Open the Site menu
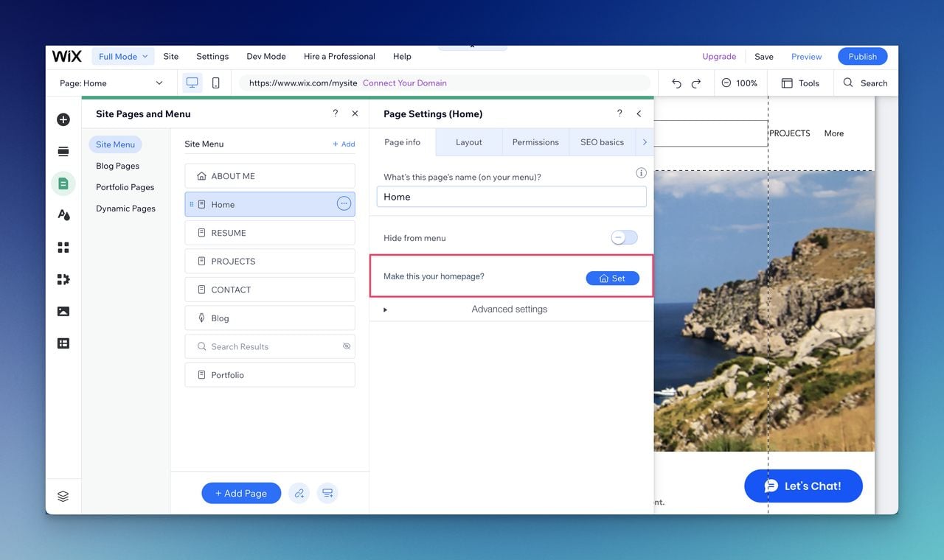The width and height of the screenshot is (944, 560). 171,57
